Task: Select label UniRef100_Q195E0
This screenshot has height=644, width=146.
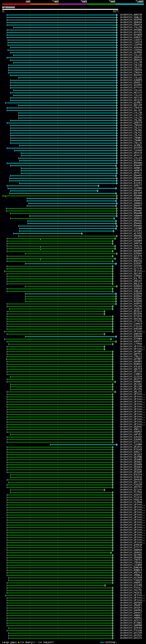Action: pos(131,103)
